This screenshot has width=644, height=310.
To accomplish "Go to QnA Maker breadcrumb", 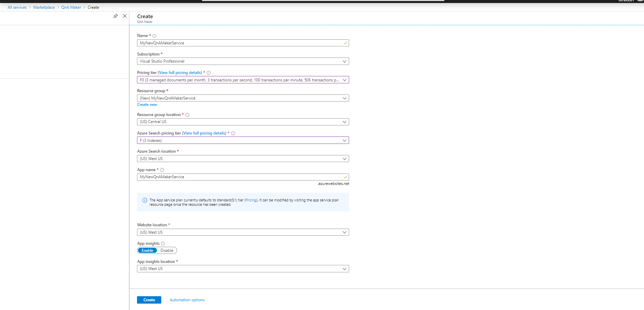I will 71,7.
